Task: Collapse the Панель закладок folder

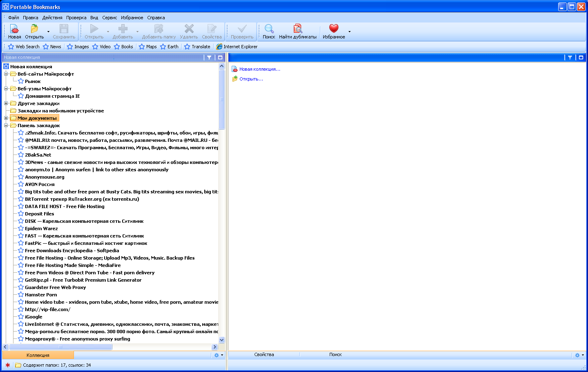Action: click(6, 125)
